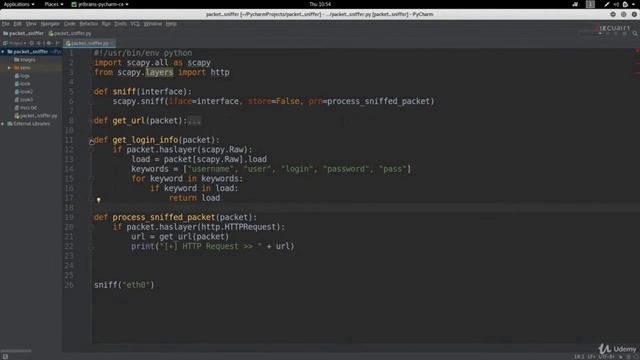The image size is (640, 360).
Task: Click the line separator indicator in status bar
Action: click(591, 357)
